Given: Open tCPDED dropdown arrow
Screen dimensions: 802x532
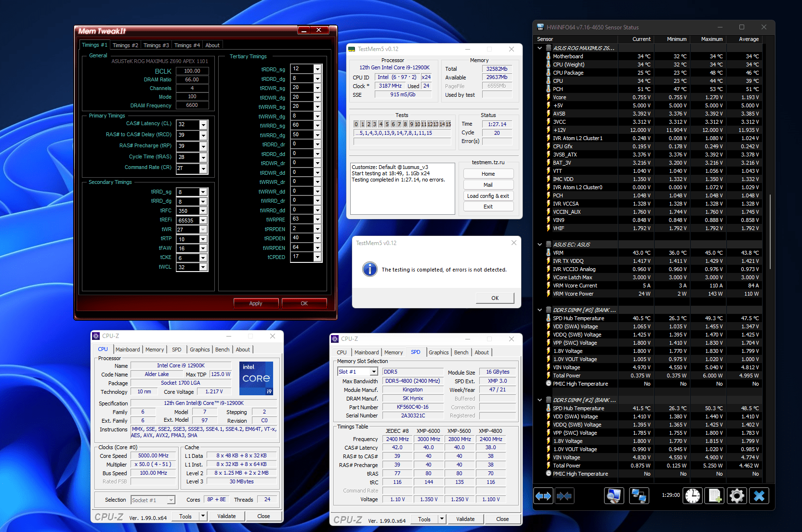Looking at the screenshot, I should [317, 257].
